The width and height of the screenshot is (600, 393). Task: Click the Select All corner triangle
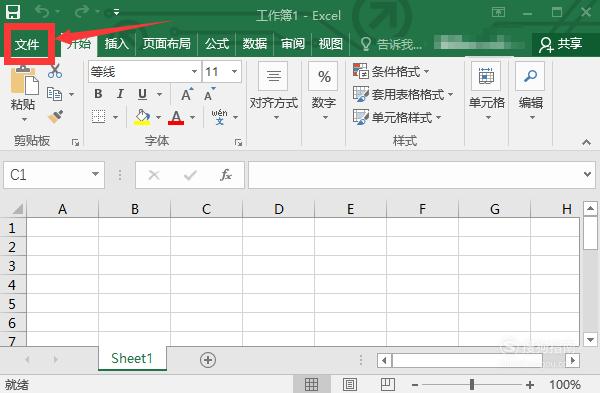[17, 209]
